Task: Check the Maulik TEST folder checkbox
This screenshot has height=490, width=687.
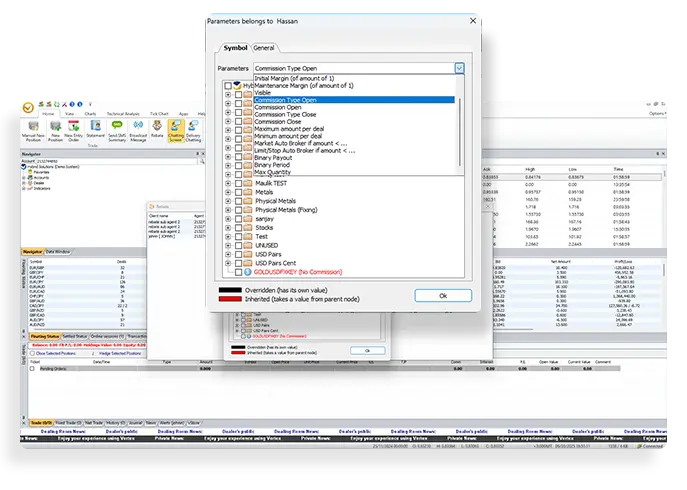Action: click(238, 183)
